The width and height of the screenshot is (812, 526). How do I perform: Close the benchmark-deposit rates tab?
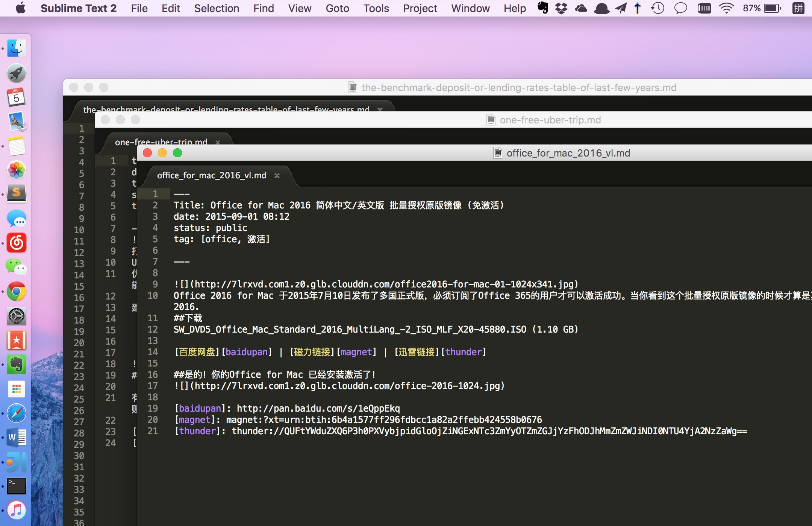pos(380,109)
